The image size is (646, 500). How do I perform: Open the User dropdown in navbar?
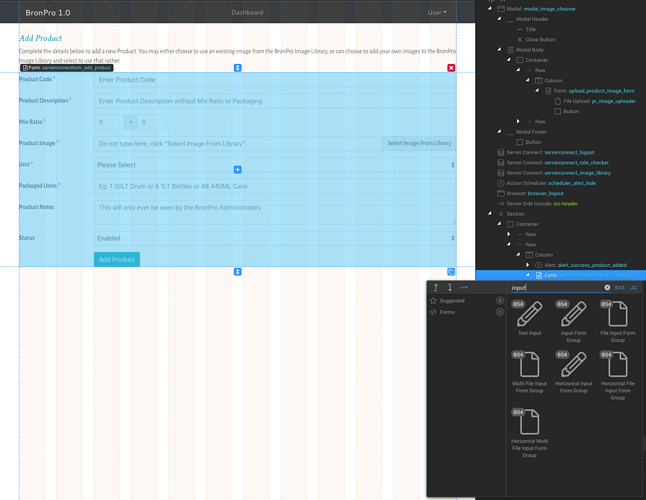point(437,12)
